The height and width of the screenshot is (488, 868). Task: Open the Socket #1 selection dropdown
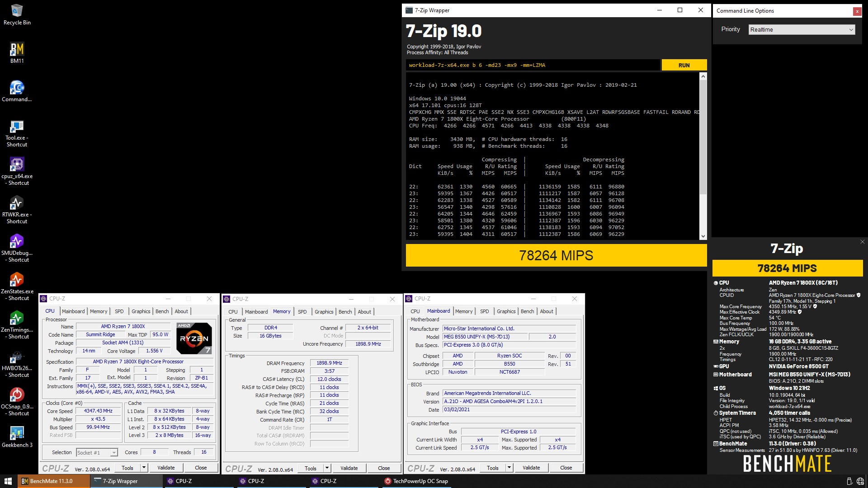(97, 452)
